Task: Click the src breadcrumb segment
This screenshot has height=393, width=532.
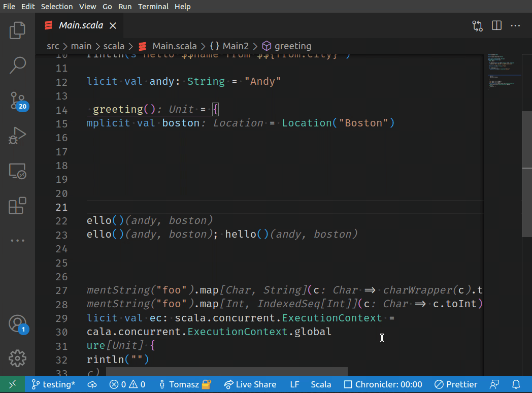Action: [x=53, y=46]
